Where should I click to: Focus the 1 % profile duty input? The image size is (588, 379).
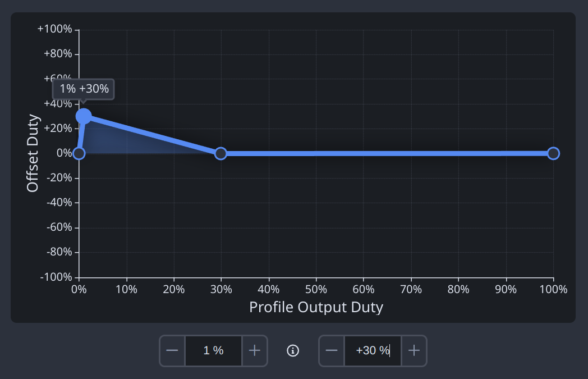tap(213, 351)
